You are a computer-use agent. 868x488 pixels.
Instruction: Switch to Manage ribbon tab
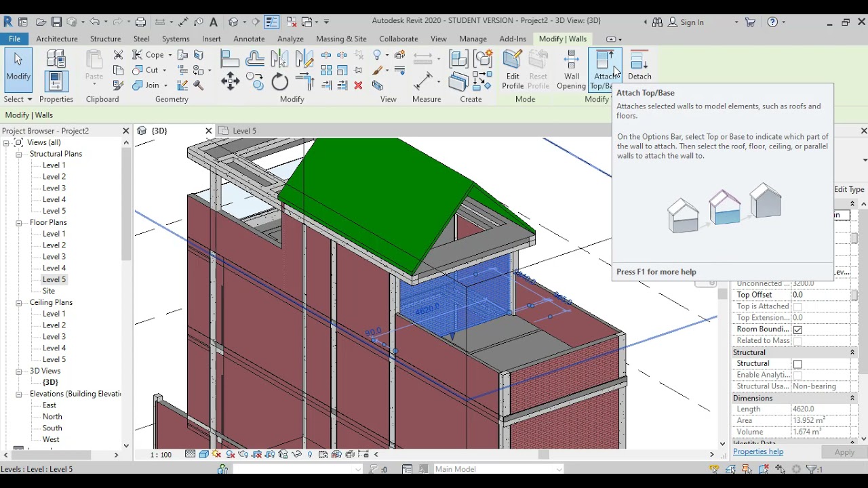[473, 39]
